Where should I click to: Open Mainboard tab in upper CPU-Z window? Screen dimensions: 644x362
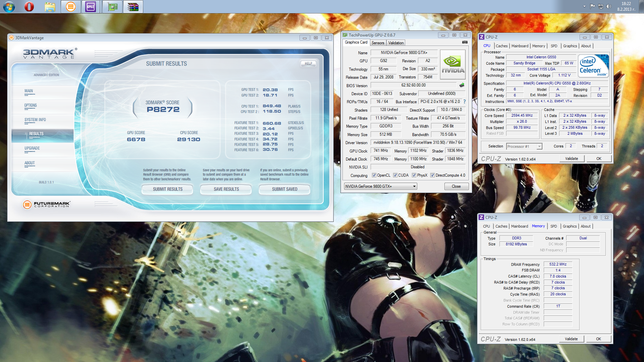click(520, 46)
